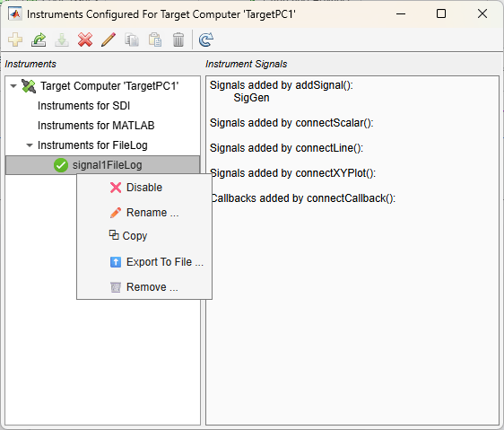Viewport: 504px width, 430px height.
Task: Toggle green check status on signal1FileLog
Action: pyautogui.click(x=61, y=165)
